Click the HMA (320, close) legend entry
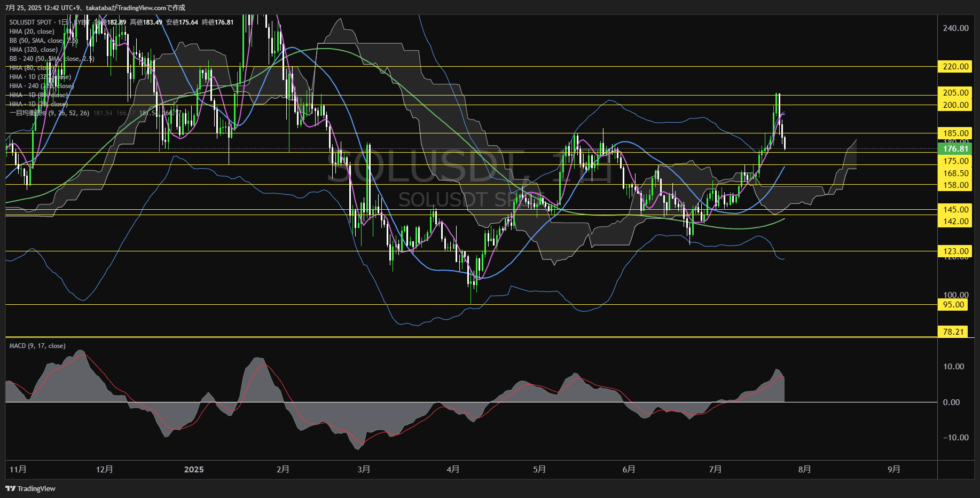This screenshot has width=980, height=498. pyautogui.click(x=34, y=50)
